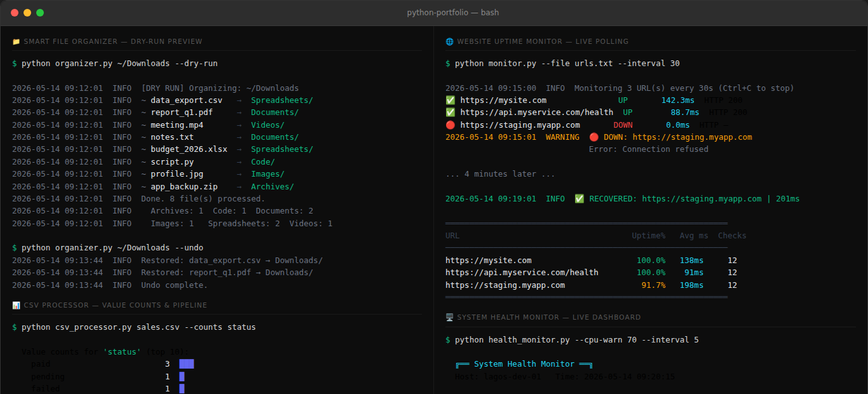Screen dimensions: 868x394
Task: Click the budget_2026.xlsx file name
Action: (189, 149)
